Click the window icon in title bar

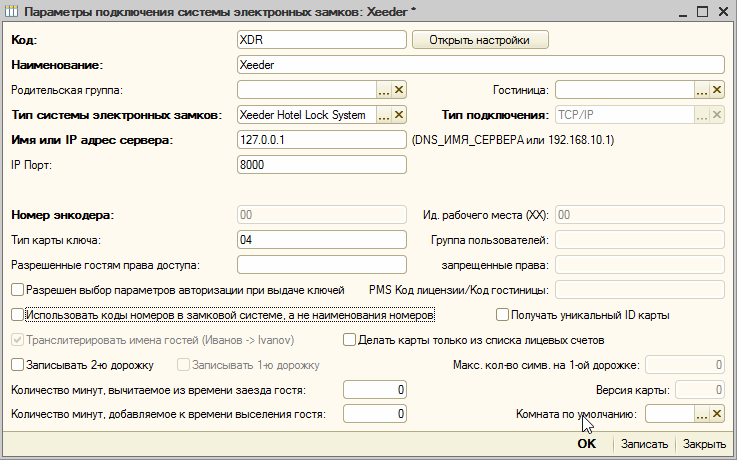11,11
